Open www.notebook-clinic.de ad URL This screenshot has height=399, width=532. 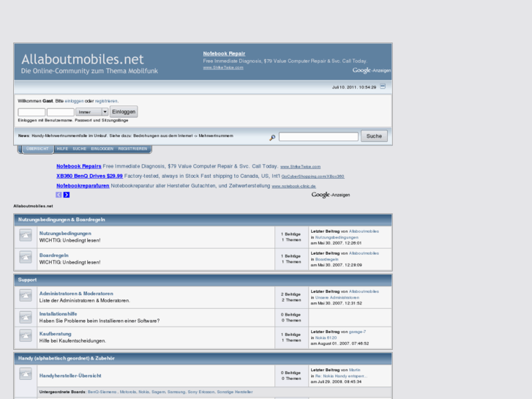pyautogui.click(x=294, y=186)
